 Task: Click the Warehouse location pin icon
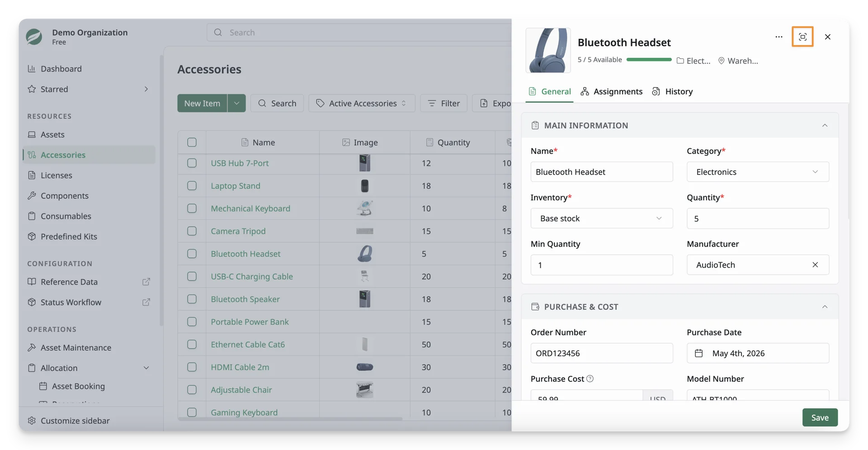coord(721,61)
